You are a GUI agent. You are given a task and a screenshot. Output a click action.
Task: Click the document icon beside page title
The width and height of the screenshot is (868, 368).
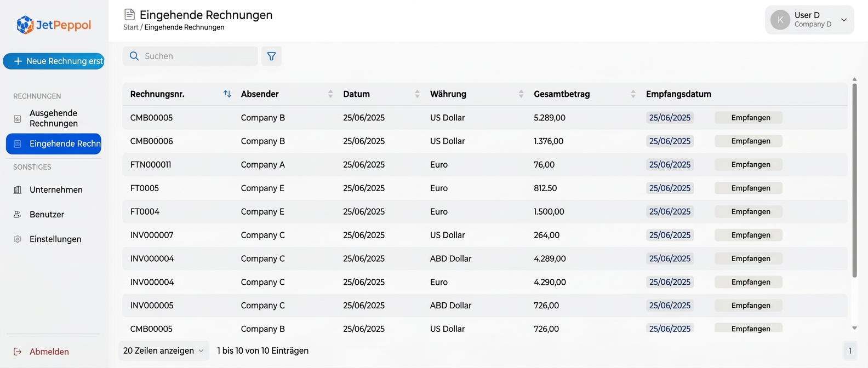[129, 14]
